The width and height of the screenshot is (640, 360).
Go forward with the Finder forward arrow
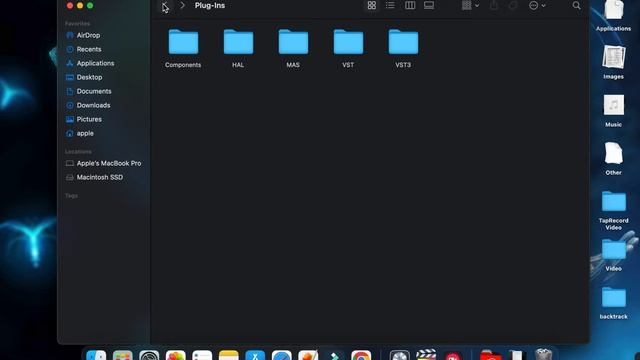[182, 6]
